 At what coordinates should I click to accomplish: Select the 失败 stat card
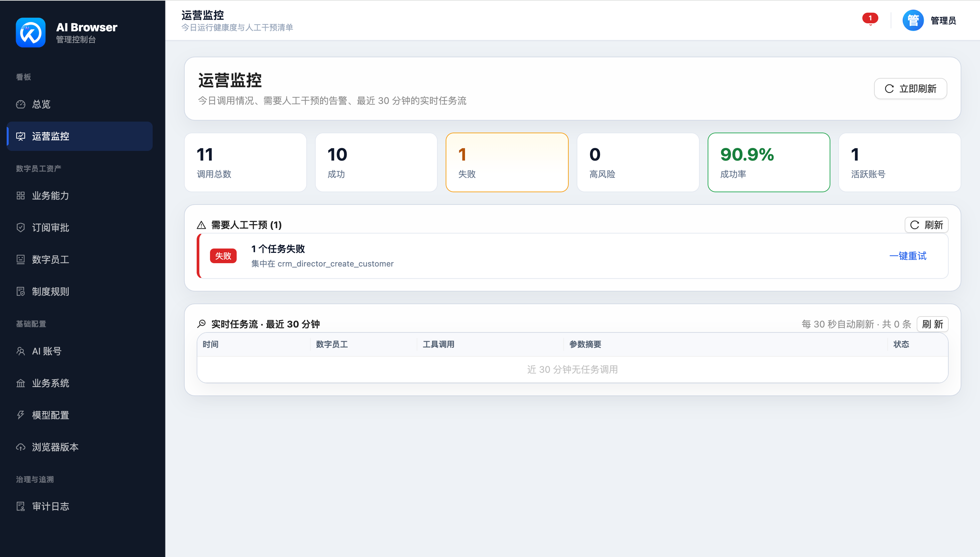(x=507, y=162)
